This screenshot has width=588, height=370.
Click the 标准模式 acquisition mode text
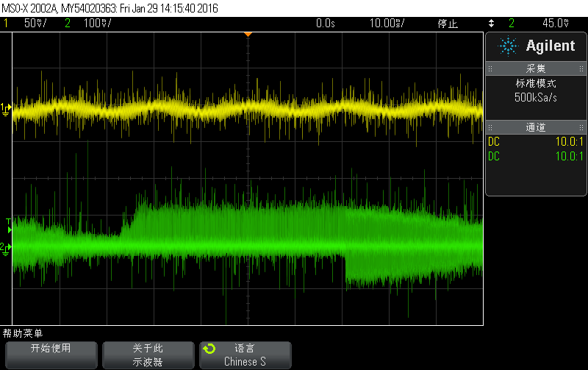[536, 83]
